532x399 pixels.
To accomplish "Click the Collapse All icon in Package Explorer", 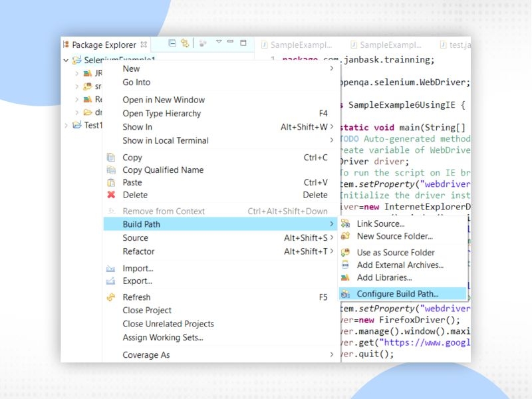I will click(x=172, y=43).
